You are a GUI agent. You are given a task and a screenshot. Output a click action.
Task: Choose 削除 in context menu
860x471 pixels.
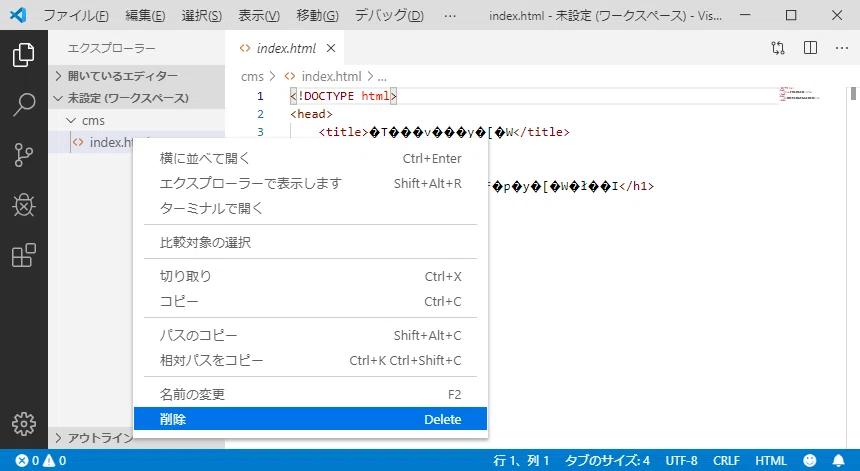[x=310, y=419]
